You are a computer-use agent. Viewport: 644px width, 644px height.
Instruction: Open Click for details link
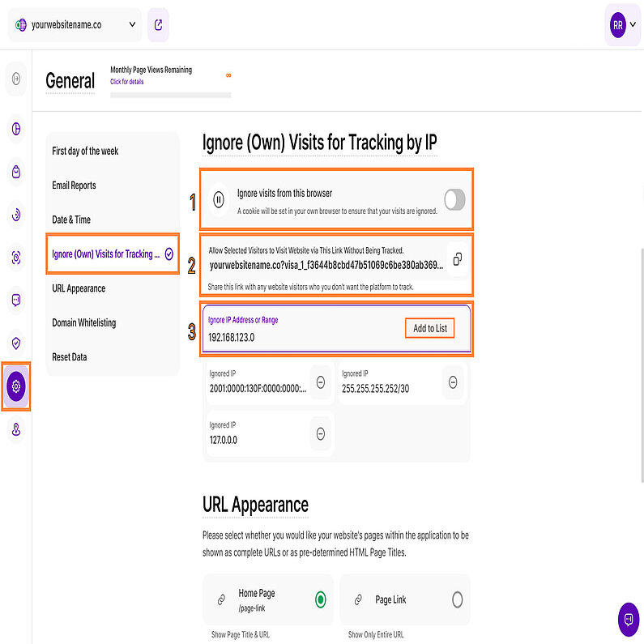pyautogui.click(x=127, y=82)
